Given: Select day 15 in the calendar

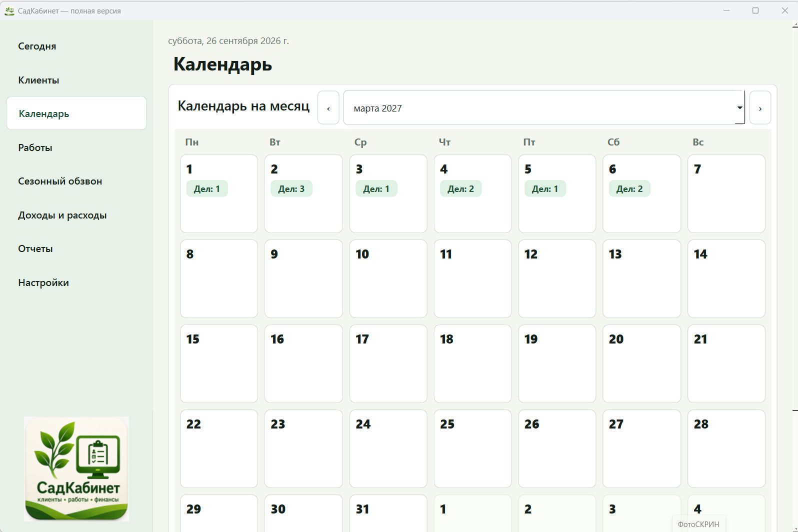Looking at the screenshot, I should tap(219, 364).
